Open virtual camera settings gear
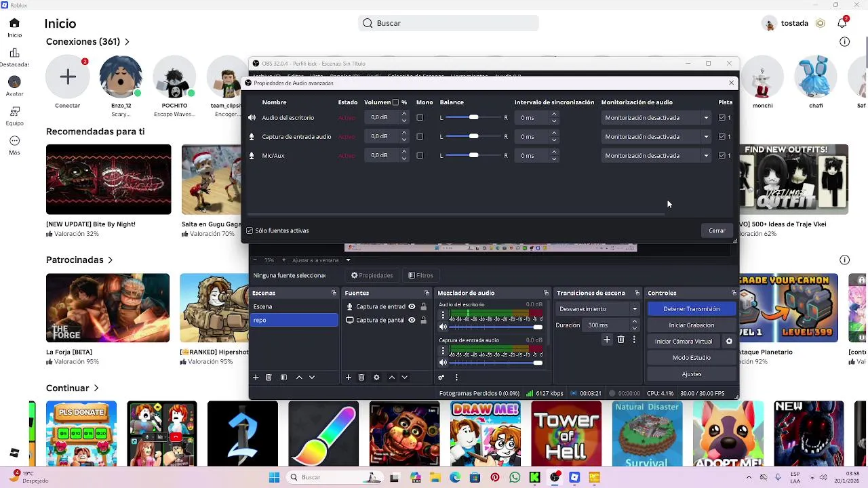This screenshot has width=868, height=488. pyautogui.click(x=729, y=342)
